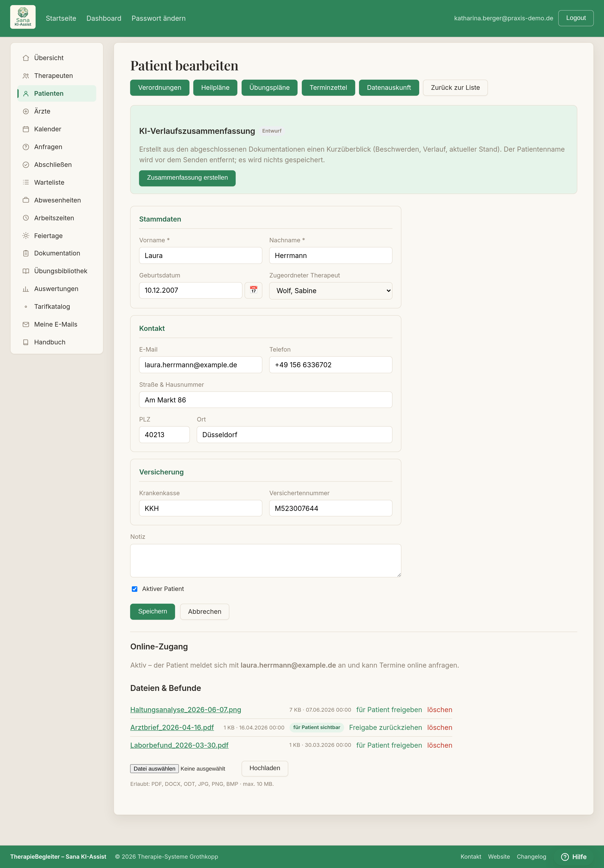
Task: Toggle the Aktiver Patient checkbox
Action: (134, 589)
